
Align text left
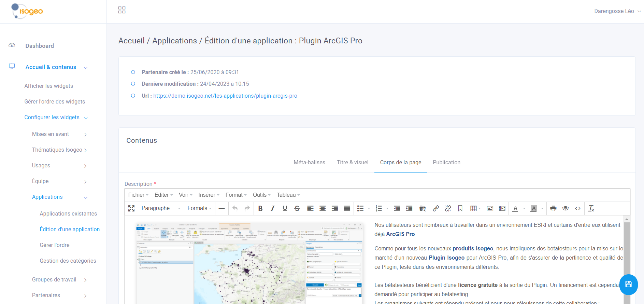tap(310, 208)
